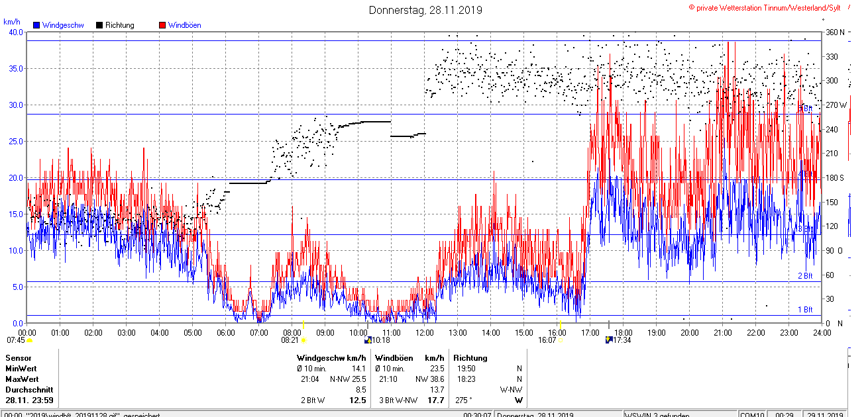Click the average gust value 13.7
The image size is (868, 417).
click(x=437, y=390)
